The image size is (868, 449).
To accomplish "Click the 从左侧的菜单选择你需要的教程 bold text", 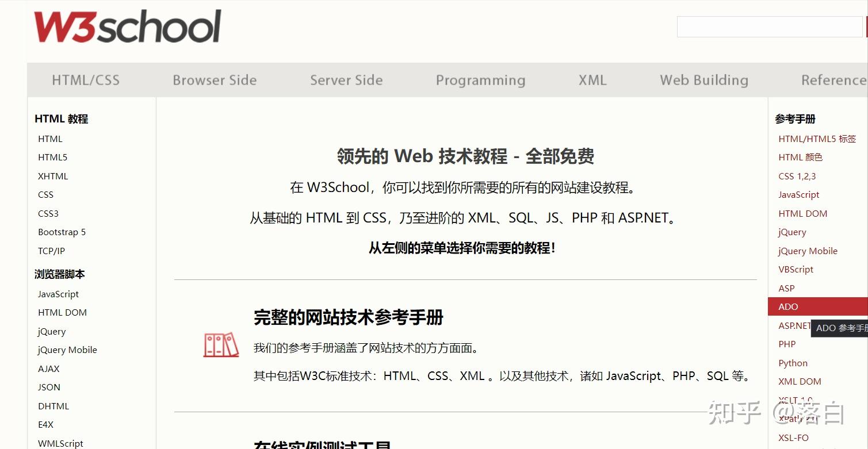I will coord(462,248).
